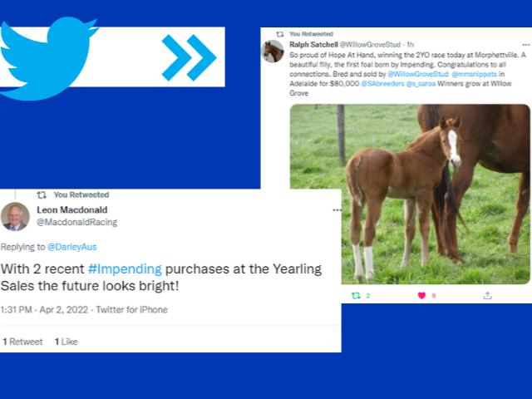Click retweeted icon above Ralph Satchell tweet
Screen dimensions: 532x399
click(x=280, y=34)
